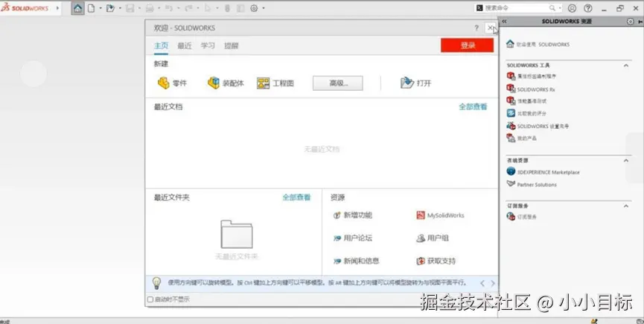644x324 pixels.
Task: Open the search box dropdown arrow
Action: (x=559, y=8)
